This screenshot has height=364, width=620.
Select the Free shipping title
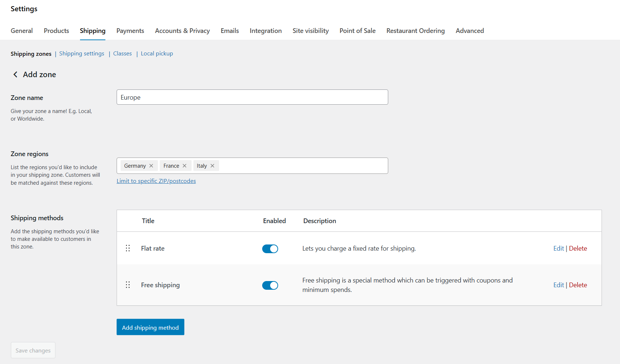click(160, 285)
